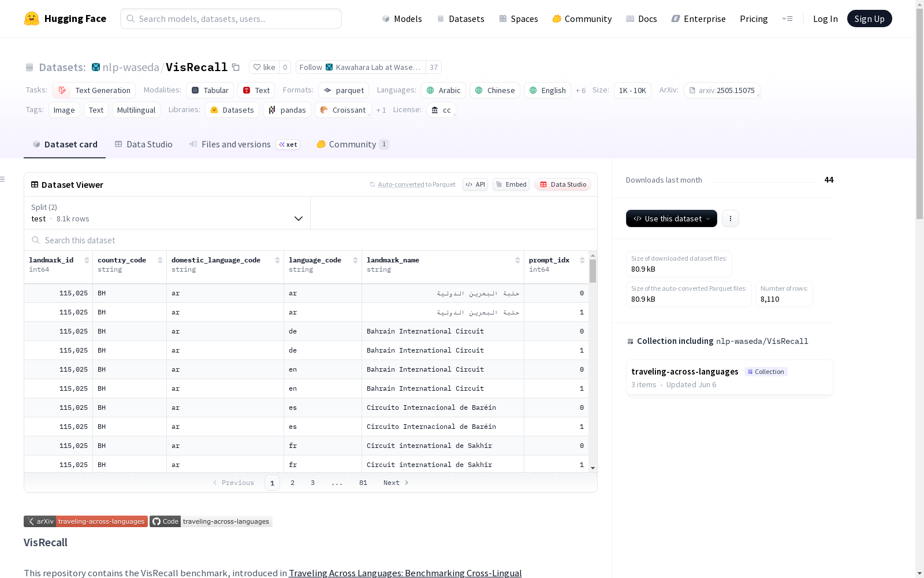This screenshot has height=578, width=924.
Task: Open Docs in the top navigation
Action: (642, 18)
